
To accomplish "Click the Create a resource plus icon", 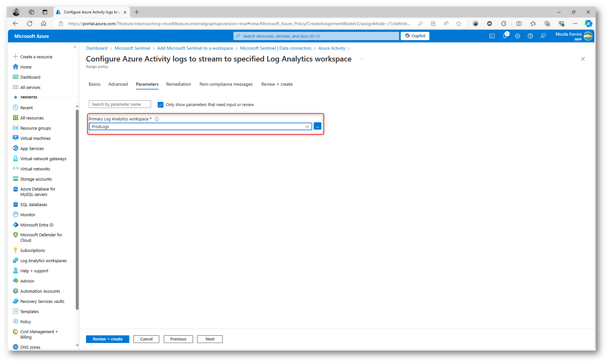I will (15, 57).
